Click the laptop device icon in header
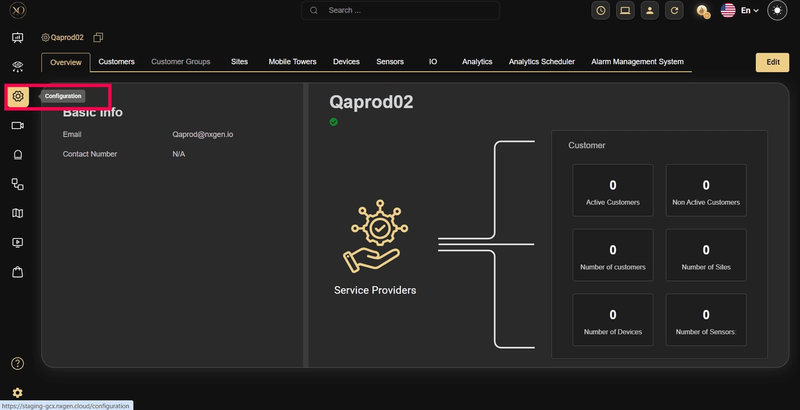Screen dimensions: 800x410 [x=625, y=10]
